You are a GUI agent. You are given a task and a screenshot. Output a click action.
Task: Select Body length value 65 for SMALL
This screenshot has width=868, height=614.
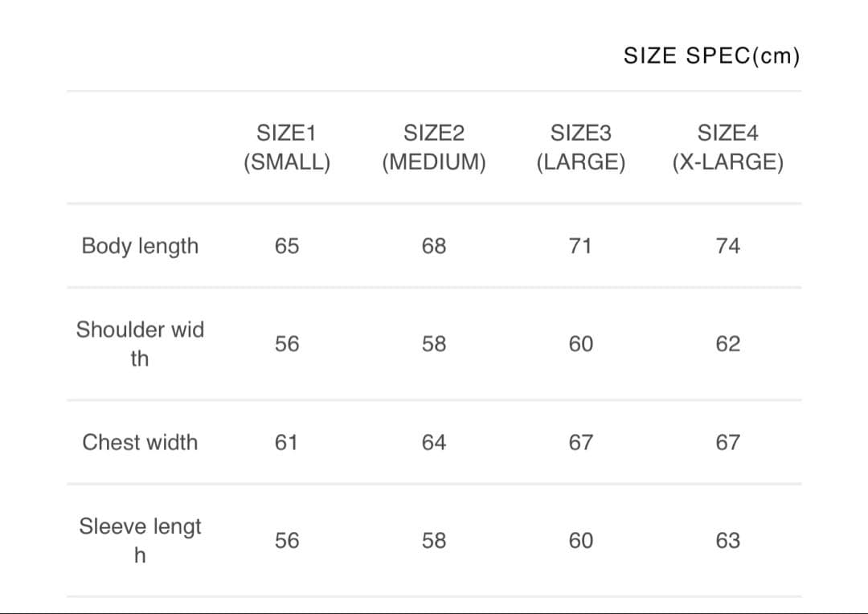click(286, 246)
